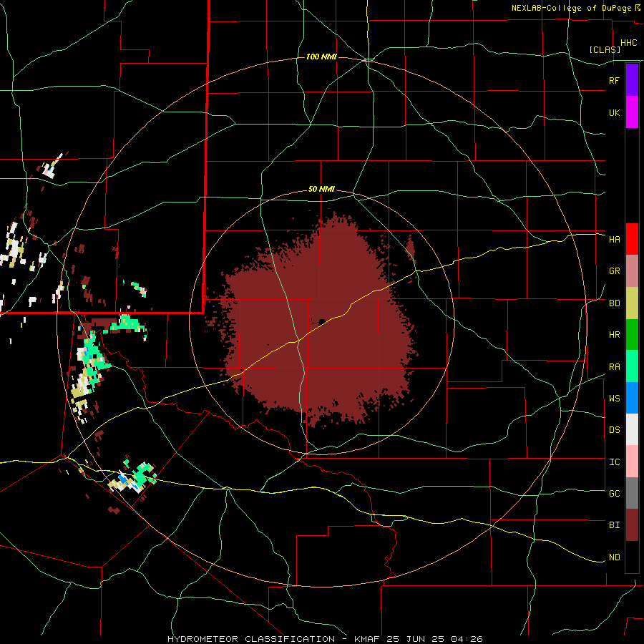Click the 'GC' legend label
Viewport: 644px width, 644px height.
coord(614,494)
